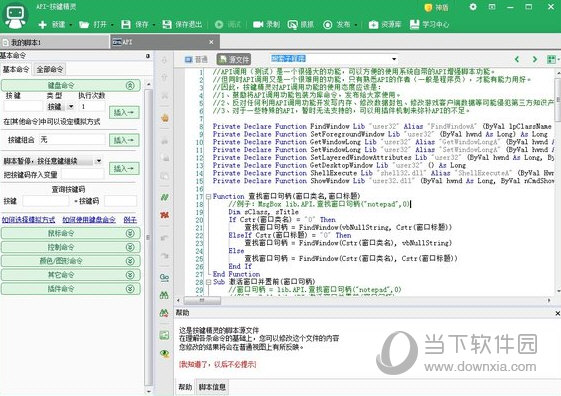Viewport: 561px width, 396px height.
Task: Open the 如何使用键盘命令 link
Action: click(x=89, y=220)
